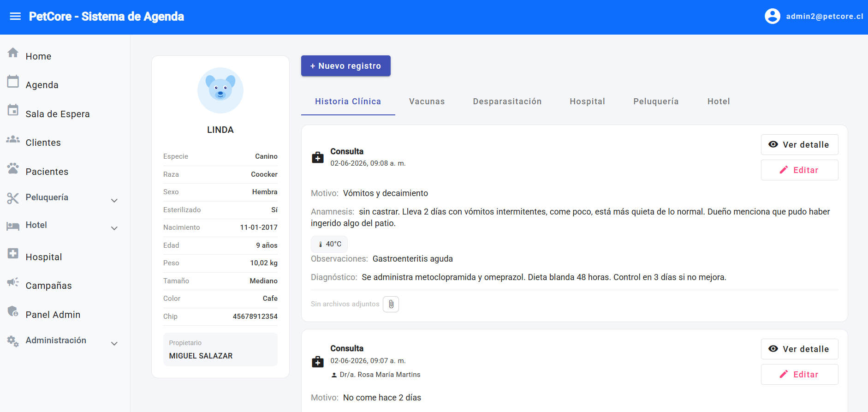Open Panel Admin shield icon
This screenshot has width=868, height=412.
click(13, 311)
